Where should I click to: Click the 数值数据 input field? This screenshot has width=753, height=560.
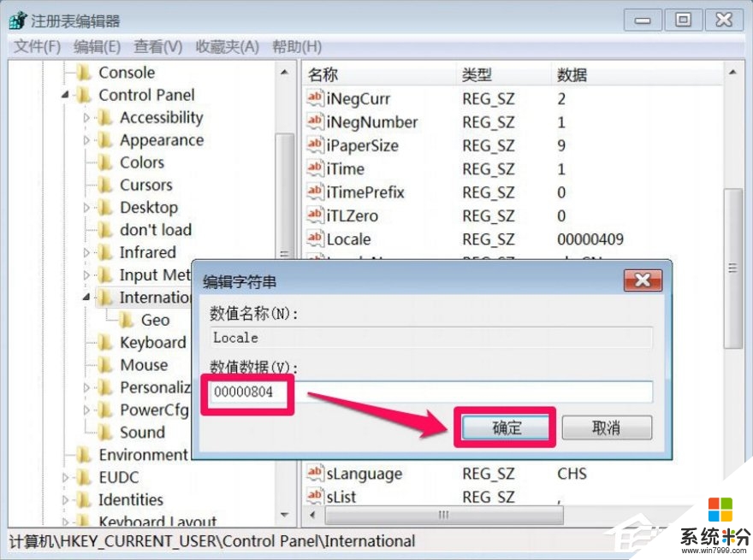click(x=431, y=392)
